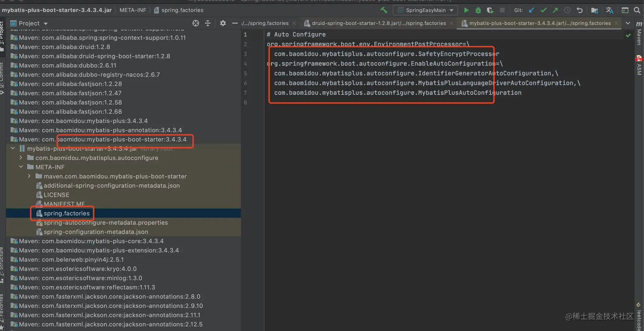The height and width of the screenshot is (331, 644).
Task: Click mybatis-plus-boot-starter-3.4.3.4.jar breadcrumb
Action: coord(56,10)
